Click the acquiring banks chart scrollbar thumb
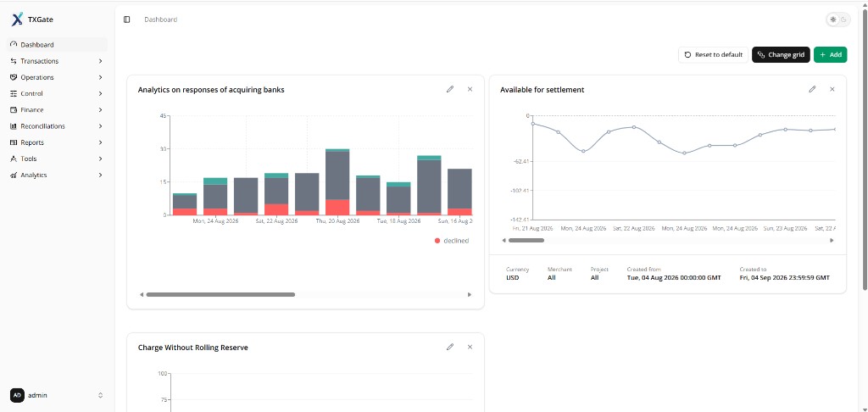 220,295
